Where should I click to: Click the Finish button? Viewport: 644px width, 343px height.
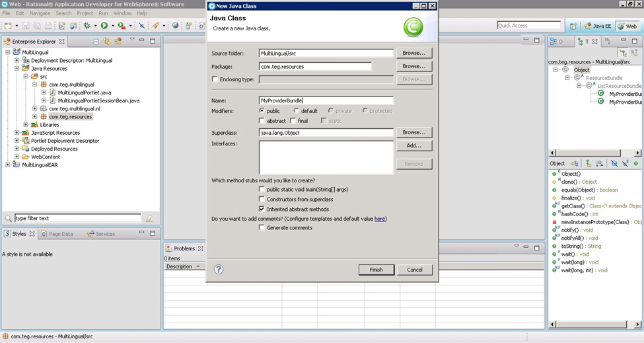pos(376,270)
